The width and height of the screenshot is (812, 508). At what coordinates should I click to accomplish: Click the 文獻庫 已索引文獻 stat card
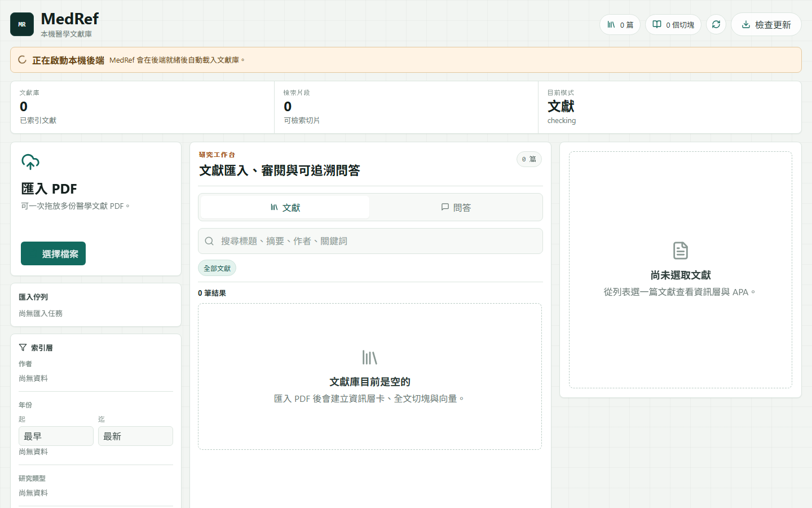[x=142, y=107]
